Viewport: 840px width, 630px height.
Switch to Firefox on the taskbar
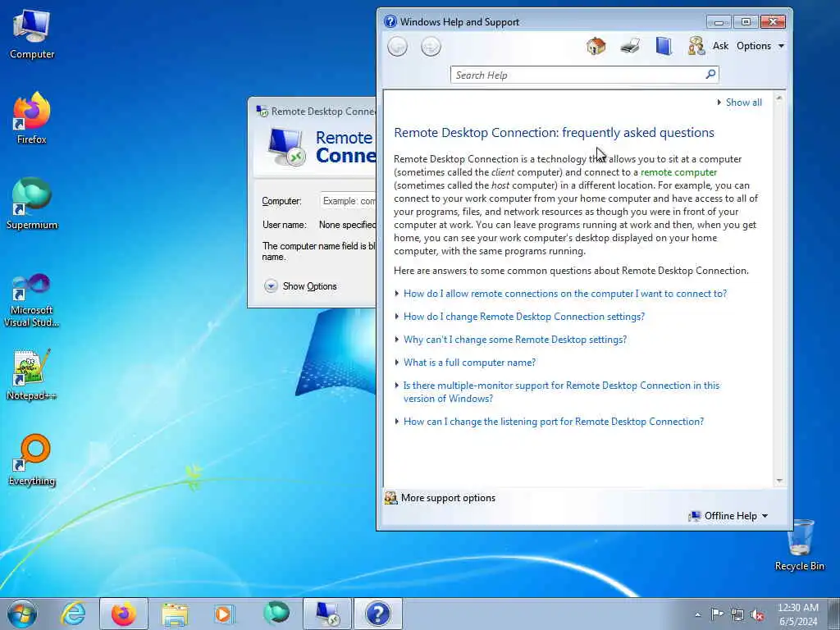point(124,614)
